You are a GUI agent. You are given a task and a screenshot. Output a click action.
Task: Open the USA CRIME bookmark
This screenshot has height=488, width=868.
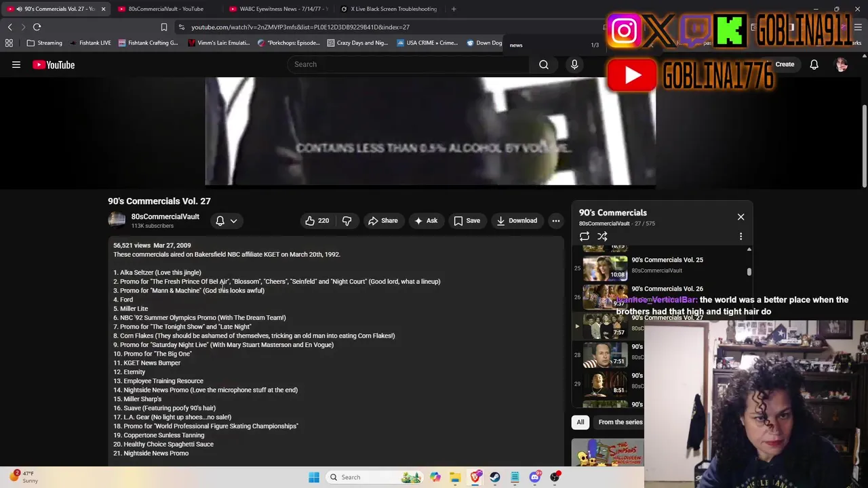(x=428, y=43)
